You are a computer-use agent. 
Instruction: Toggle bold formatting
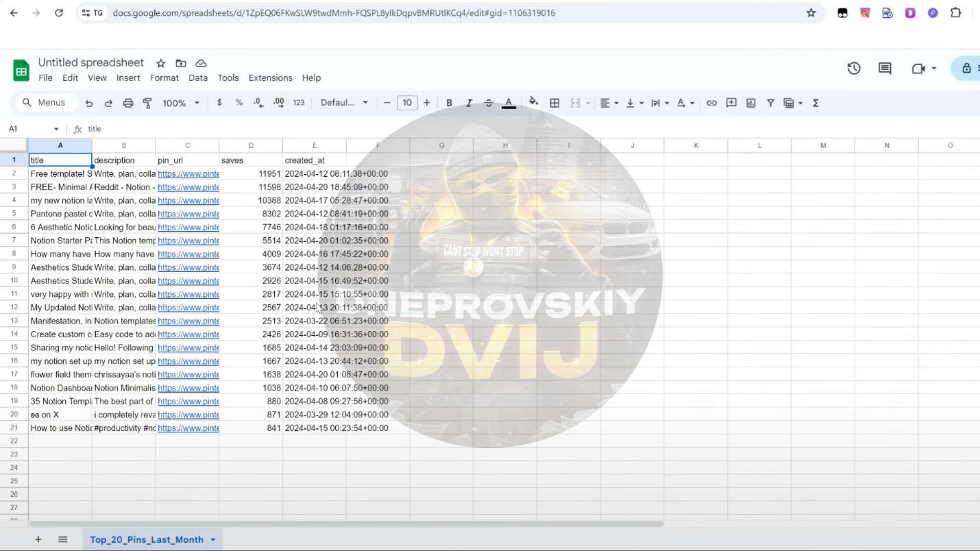pos(450,103)
